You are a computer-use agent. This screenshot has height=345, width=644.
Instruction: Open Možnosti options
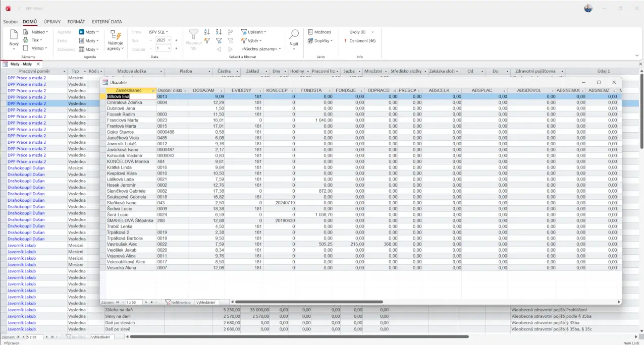pyautogui.click(x=319, y=32)
